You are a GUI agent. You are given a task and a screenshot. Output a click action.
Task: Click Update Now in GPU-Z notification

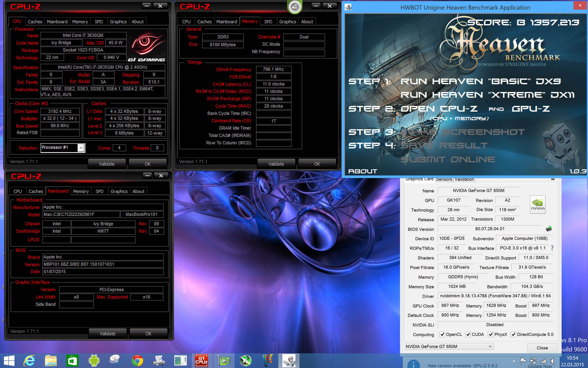[540, 366]
